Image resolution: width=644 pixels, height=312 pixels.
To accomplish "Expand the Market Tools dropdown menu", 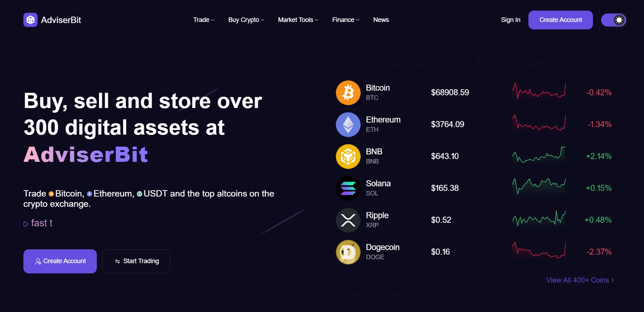I will (x=298, y=20).
